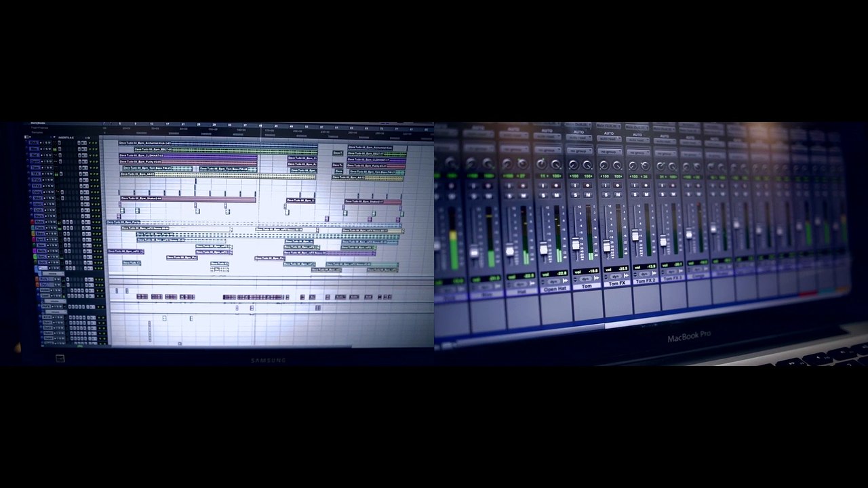Open the 'no group' selector on Tom FX
Screen dimensions: 868x488
(x=610, y=152)
